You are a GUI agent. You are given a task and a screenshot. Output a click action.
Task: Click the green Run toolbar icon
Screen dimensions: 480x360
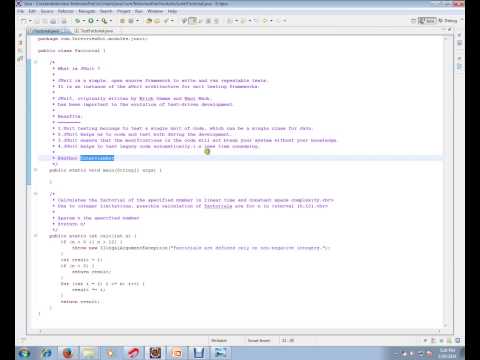[x=91, y=21]
